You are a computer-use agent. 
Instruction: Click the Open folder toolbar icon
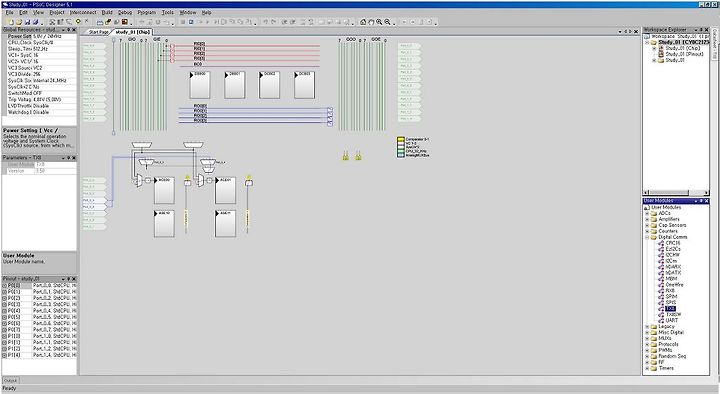pos(19,22)
